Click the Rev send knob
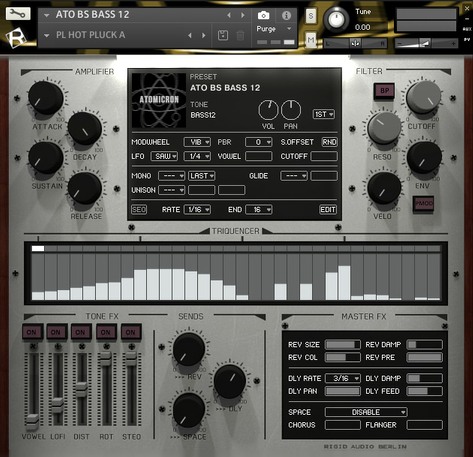 189,350
